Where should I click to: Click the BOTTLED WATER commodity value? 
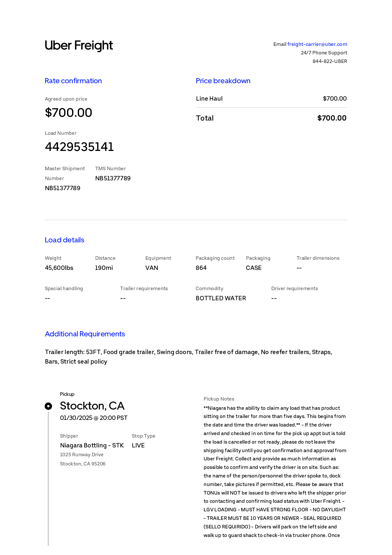(221, 298)
